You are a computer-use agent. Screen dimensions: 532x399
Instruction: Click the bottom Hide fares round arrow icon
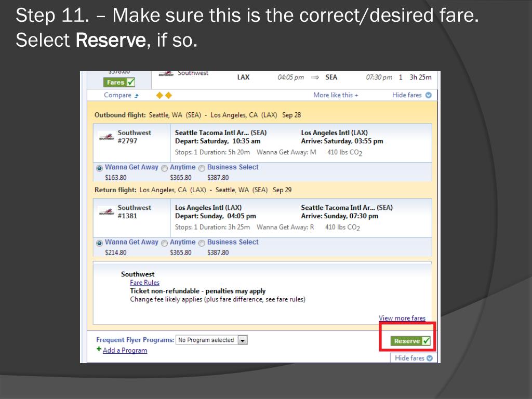pyautogui.click(x=430, y=358)
